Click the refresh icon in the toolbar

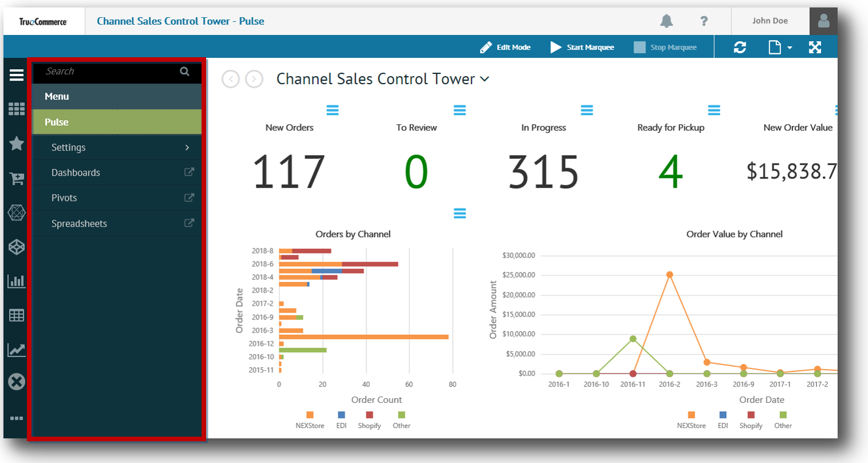click(740, 48)
